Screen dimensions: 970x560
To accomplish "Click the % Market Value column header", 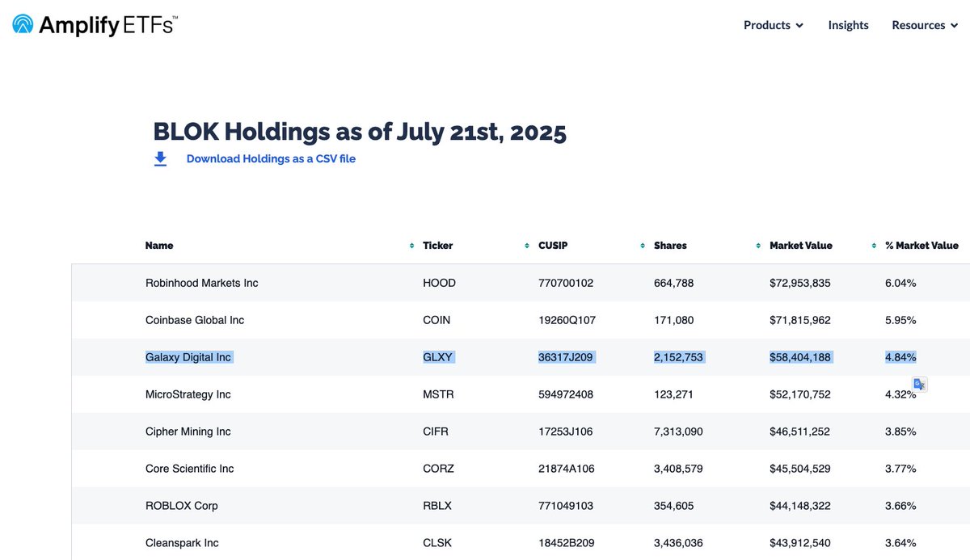I will [921, 246].
